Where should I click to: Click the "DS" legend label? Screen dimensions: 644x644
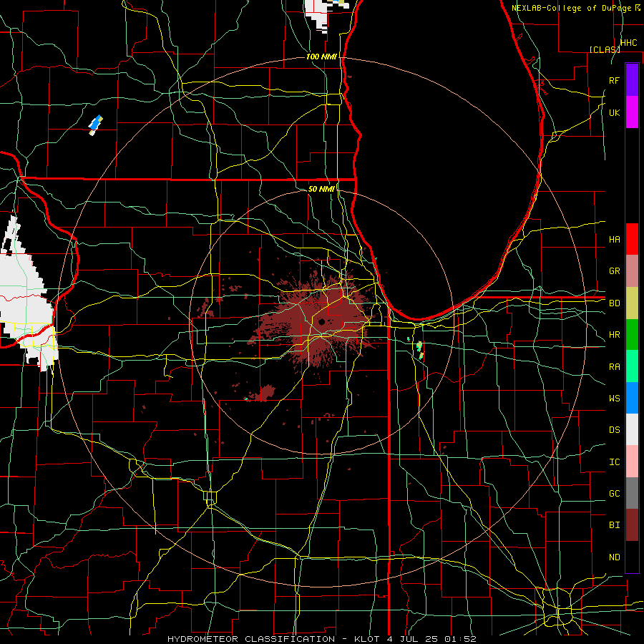[615, 430]
